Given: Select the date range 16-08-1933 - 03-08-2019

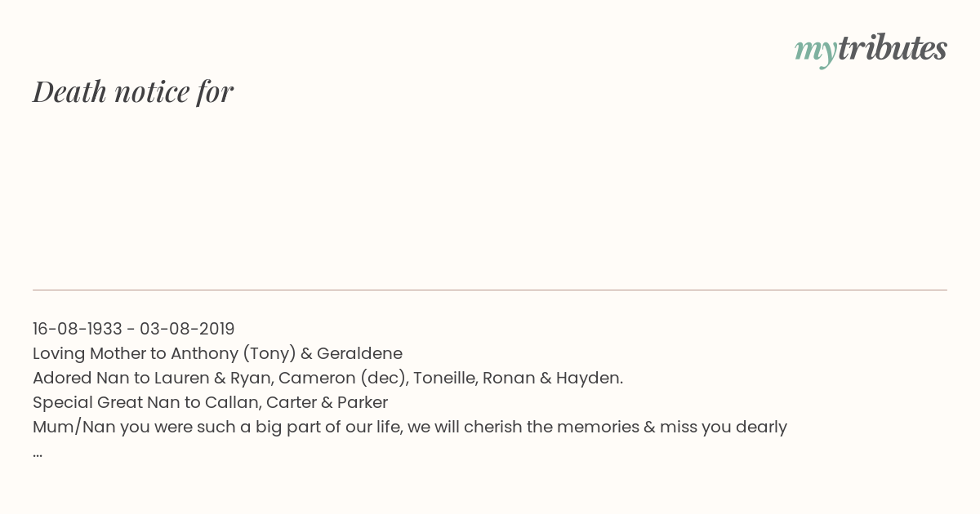Looking at the screenshot, I should [x=134, y=329].
